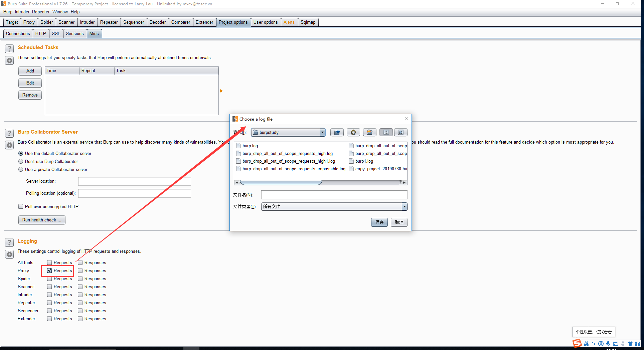Select the list view icon
This screenshot has width=644, height=350.
tap(386, 132)
